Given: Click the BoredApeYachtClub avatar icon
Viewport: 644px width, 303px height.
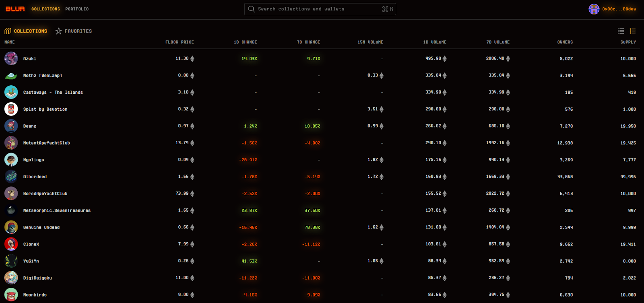Looking at the screenshot, I should tap(11, 194).
